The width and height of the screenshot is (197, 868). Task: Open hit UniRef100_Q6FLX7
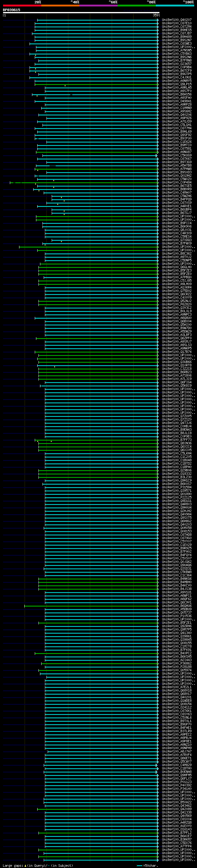[x=177, y=778]
